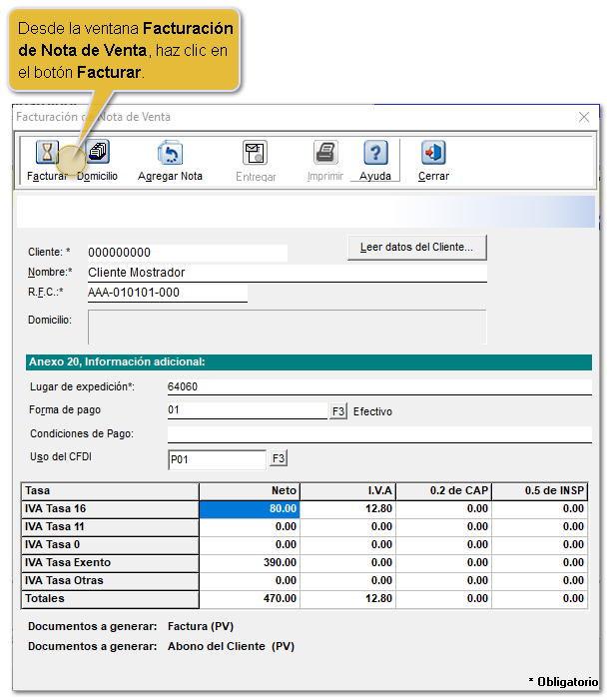Close the Facturación de Nota de Venta window
This screenshot has height=700, width=609.
(584, 117)
